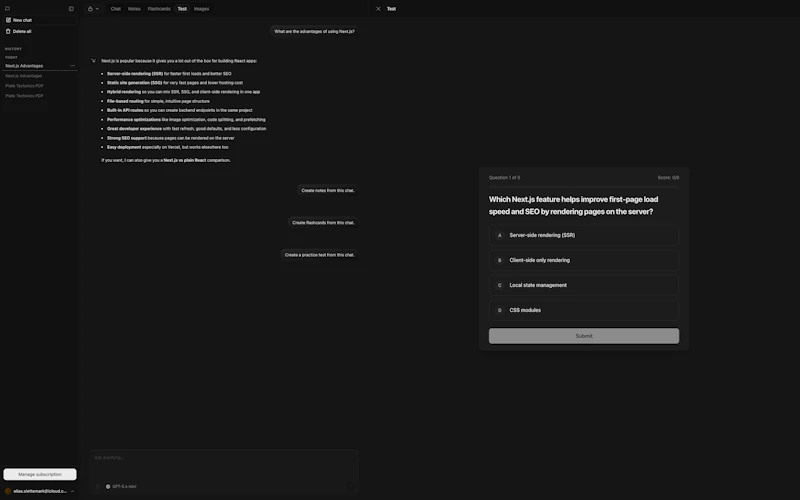The width and height of the screenshot is (800, 500).
Task: Close the Test panel with X
Action: click(378, 9)
